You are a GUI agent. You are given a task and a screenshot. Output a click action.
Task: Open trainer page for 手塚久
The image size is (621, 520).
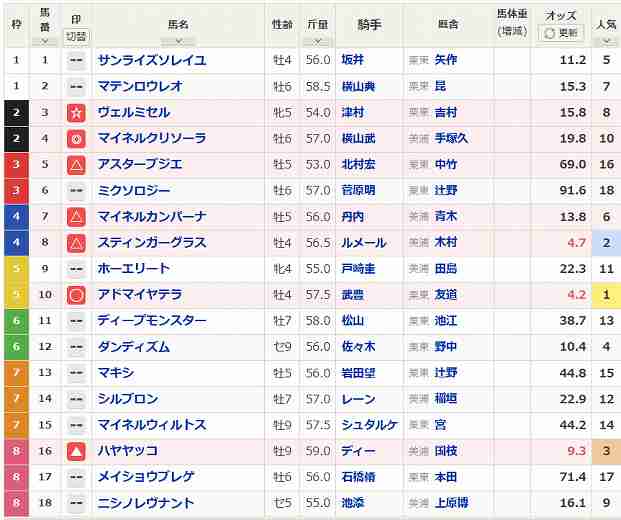[451, 139]
